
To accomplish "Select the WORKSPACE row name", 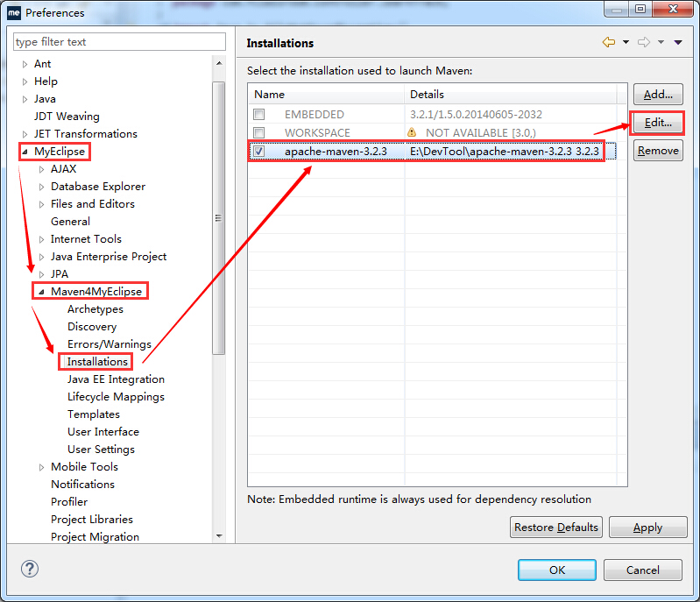I will (317, 133).
